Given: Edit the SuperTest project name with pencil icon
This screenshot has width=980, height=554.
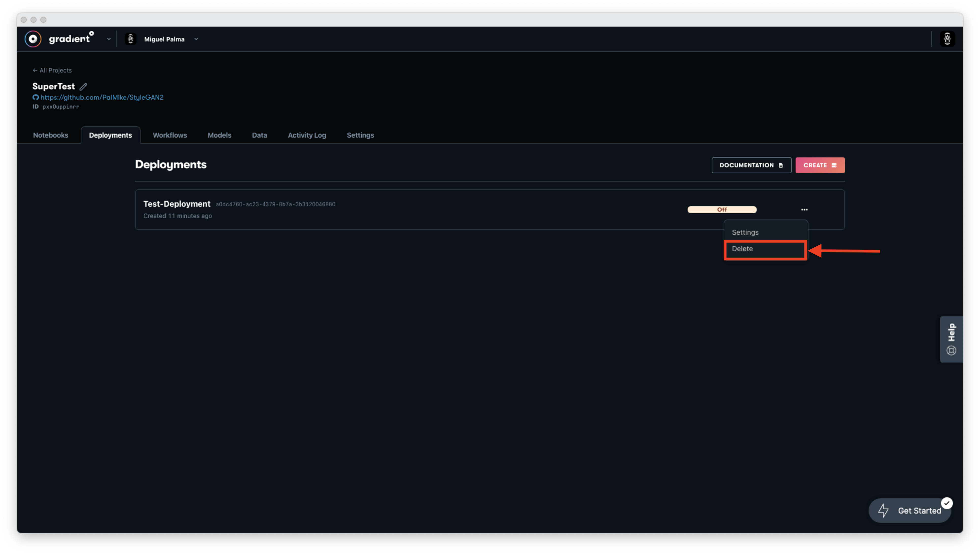Looking at the screenshot, I should pos(83,87).
